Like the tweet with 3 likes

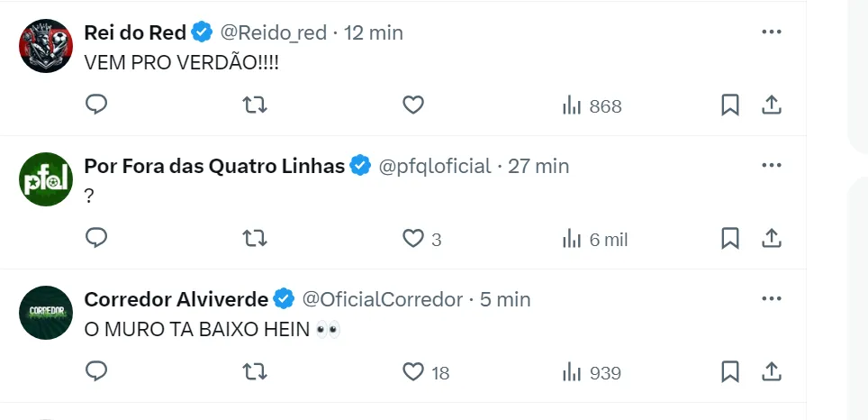[x=413, y=238]
